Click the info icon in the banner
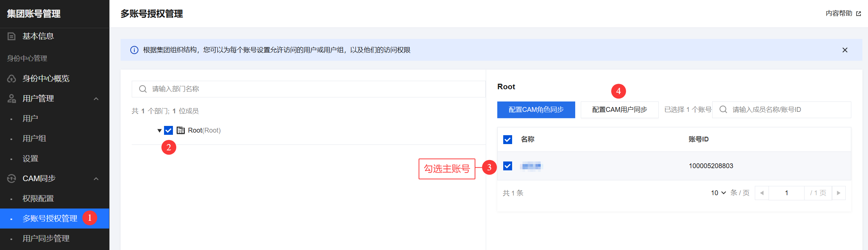Viewport: 868px width, 250px height. pos(134,50)
